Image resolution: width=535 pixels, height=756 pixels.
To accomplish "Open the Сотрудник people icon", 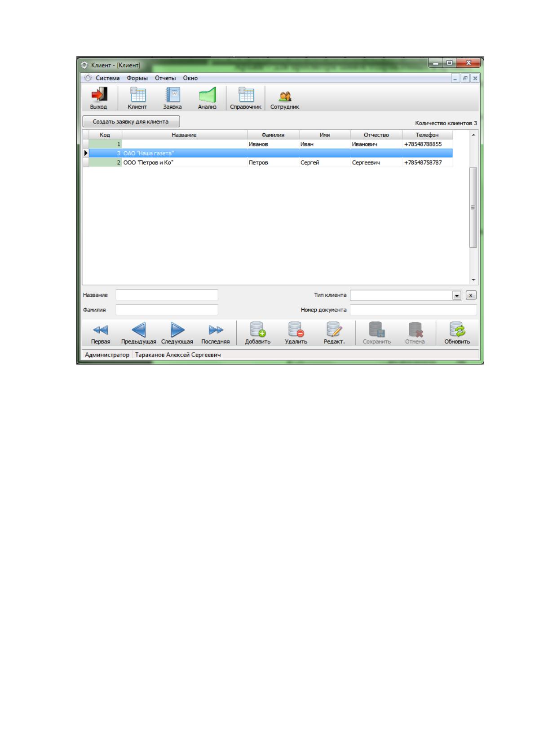I will point(285,96).
